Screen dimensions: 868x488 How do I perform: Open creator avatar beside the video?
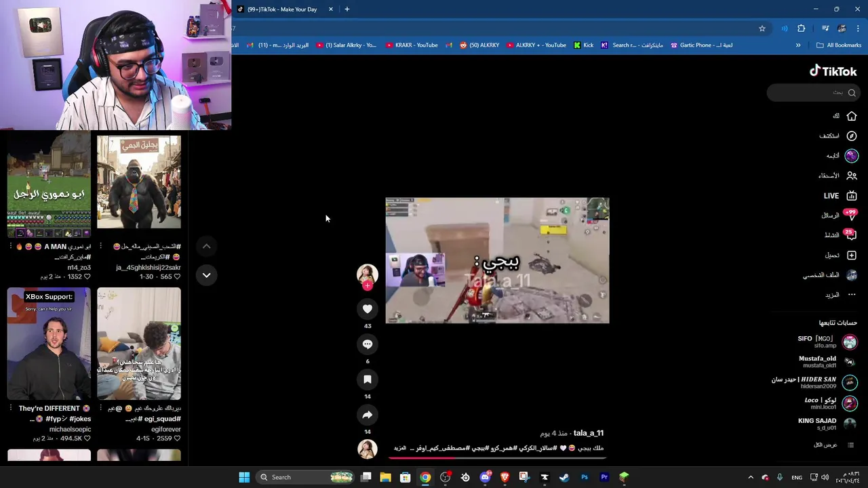368,274
